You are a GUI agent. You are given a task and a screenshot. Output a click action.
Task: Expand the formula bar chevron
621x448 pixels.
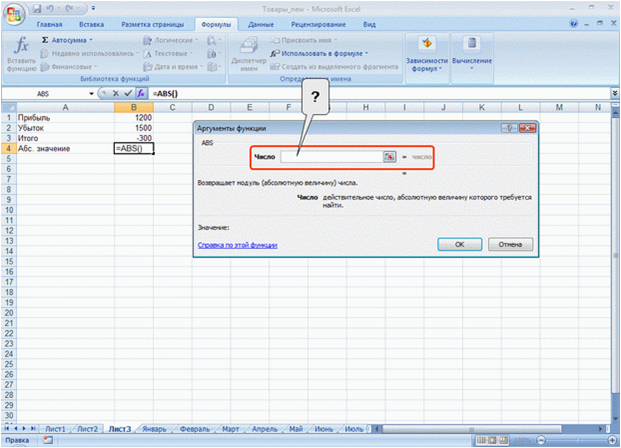coord(615,93)
